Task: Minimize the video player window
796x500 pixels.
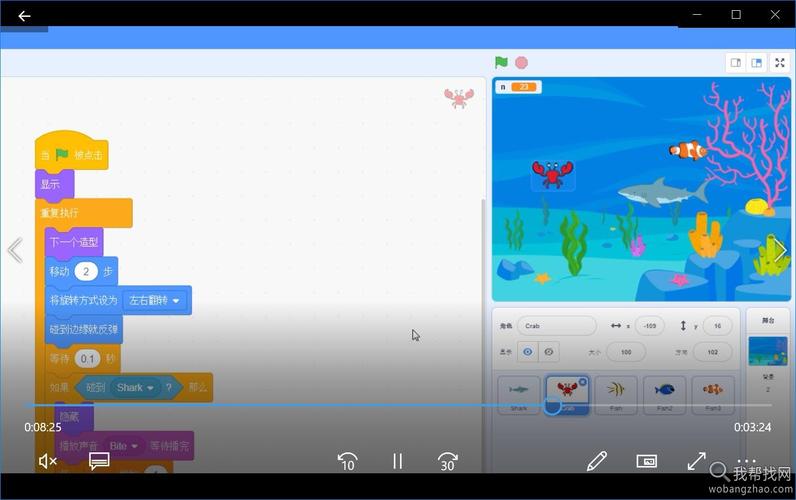Action: (697, 15)
